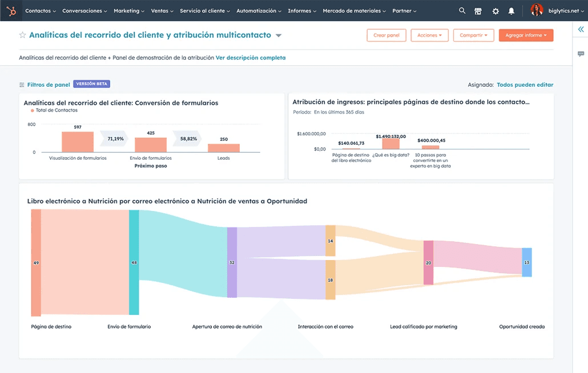588x373 pixels.
Task: Click the Conversión de formularios report title
Action: click(121, 103)
